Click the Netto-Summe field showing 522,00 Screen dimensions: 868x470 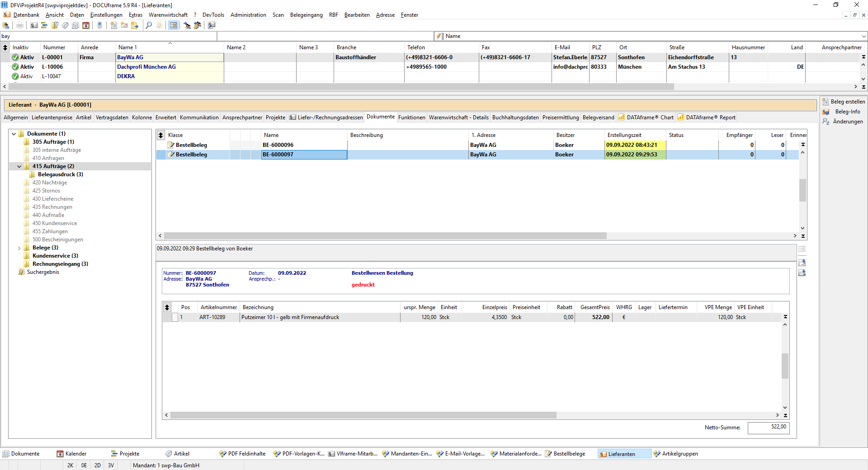769,428
